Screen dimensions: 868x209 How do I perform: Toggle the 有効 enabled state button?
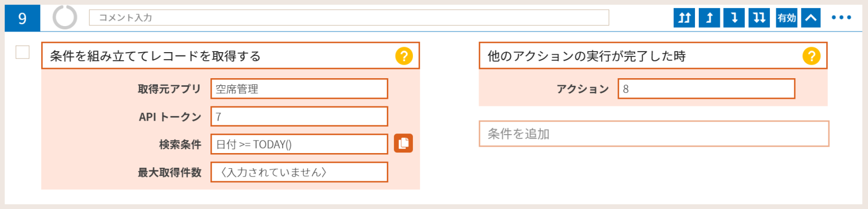coord(787,18)
